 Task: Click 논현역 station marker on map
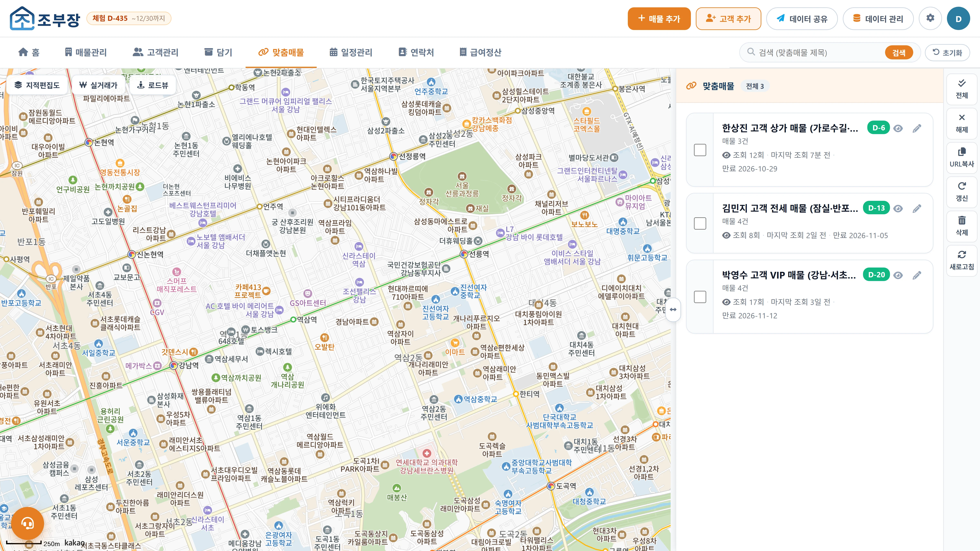89,143
